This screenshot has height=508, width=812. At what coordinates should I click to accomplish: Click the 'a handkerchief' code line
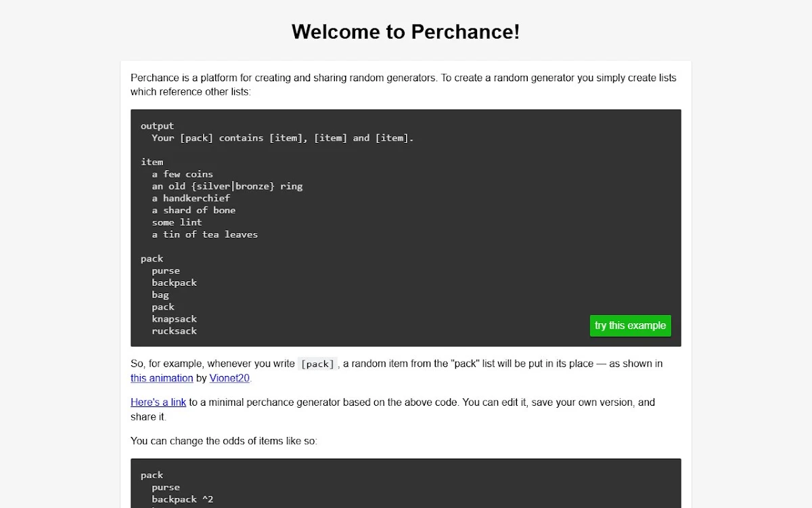click(191, 198)
